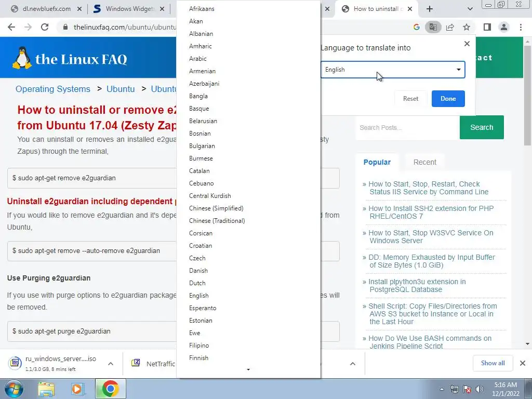Launch the media player taskbar icon
The width and height of the screenshot is (532, 399).
click(x=77, y=389)
